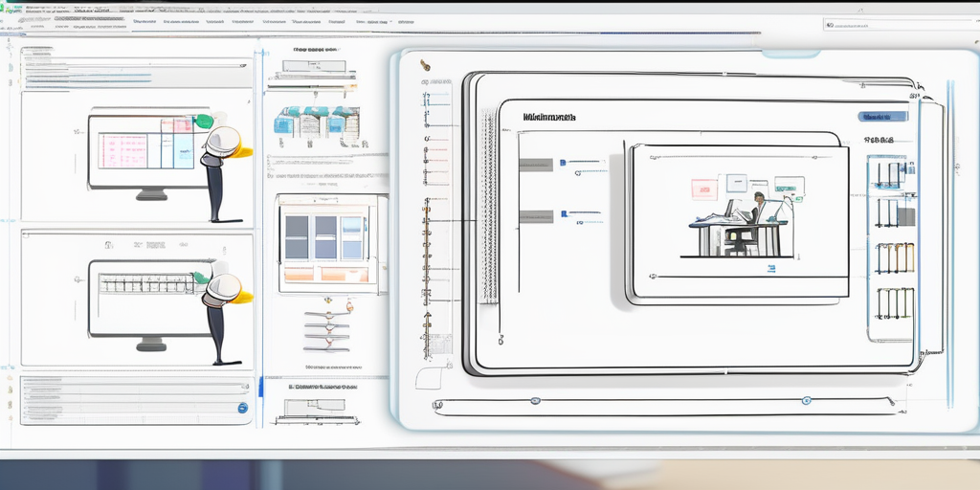The height and width of the screenshot is (490, 980).
Task: Click the round blue icon in the bottom-left panel
Action: (x=242, y=408)
